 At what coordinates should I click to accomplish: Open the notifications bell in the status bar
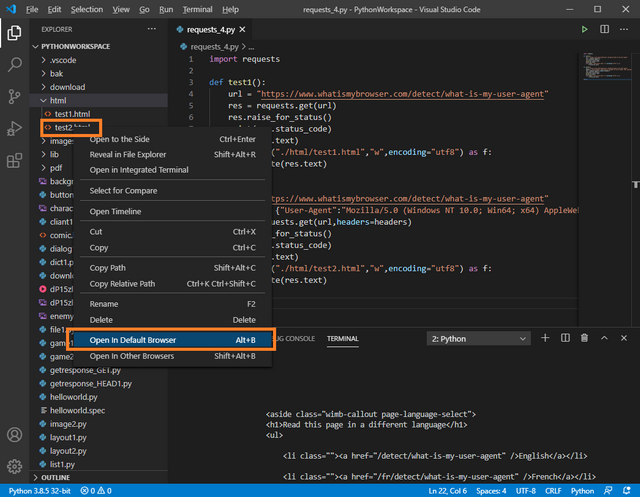[x=627, y=490]
